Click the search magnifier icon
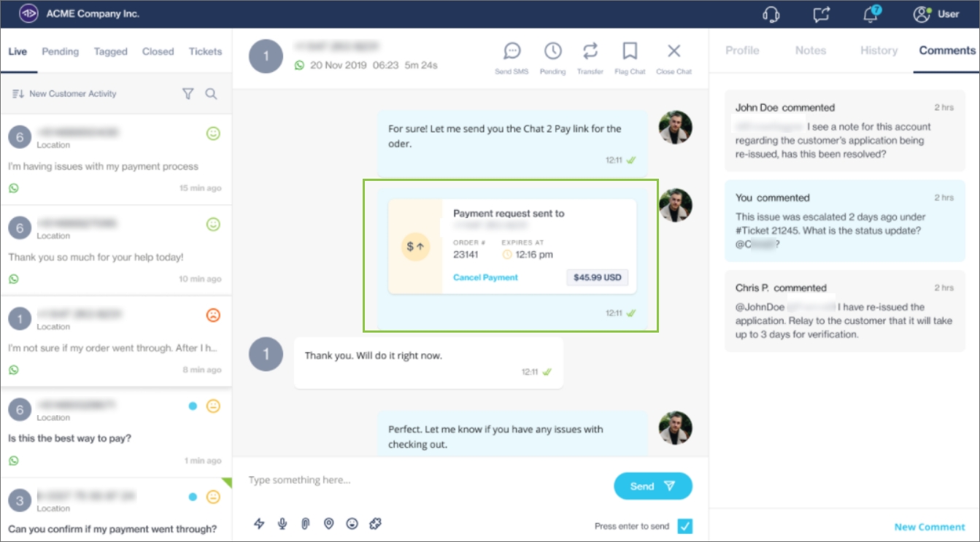Viewport: 980px width, 542px height. pos(211,93)
